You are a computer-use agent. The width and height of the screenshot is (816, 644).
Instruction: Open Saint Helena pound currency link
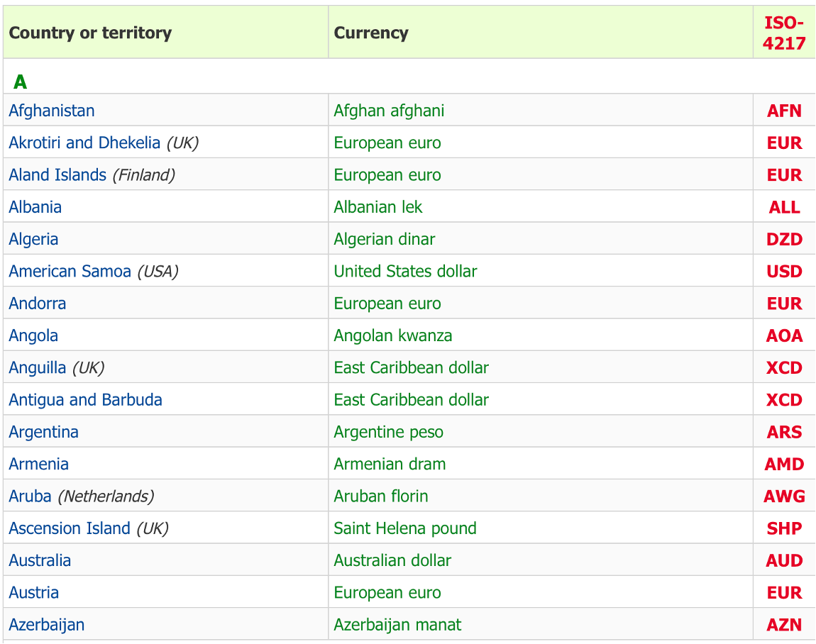pyautogui.click(x=405, y=528)
